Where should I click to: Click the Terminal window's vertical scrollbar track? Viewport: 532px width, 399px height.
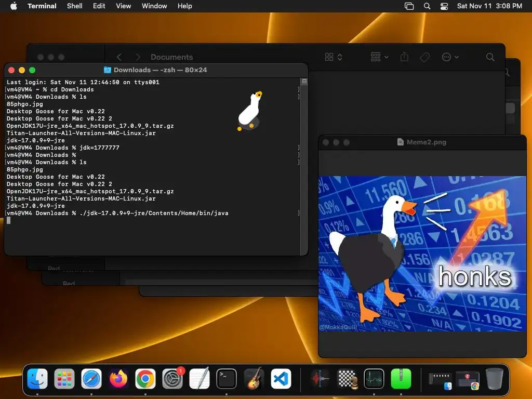304,170
